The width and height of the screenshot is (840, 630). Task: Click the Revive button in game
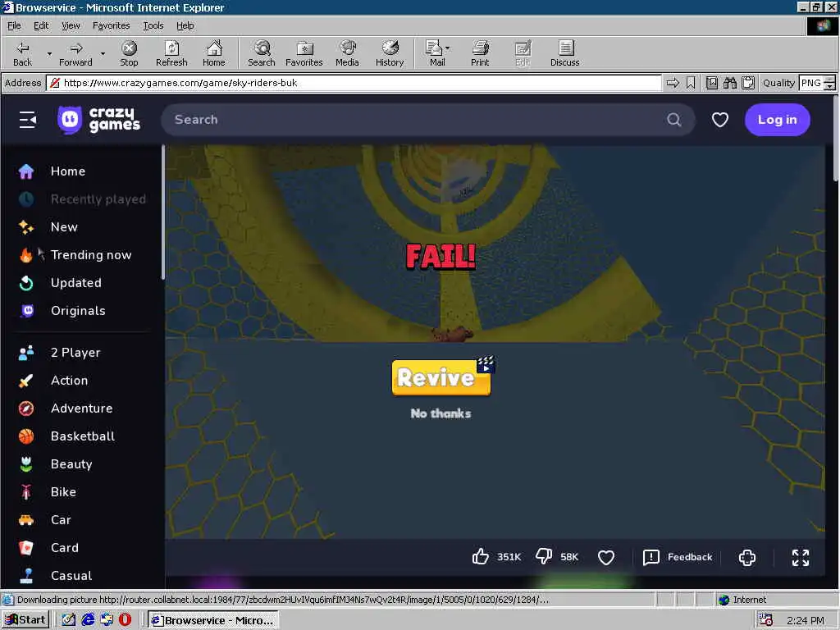(441, 377)
